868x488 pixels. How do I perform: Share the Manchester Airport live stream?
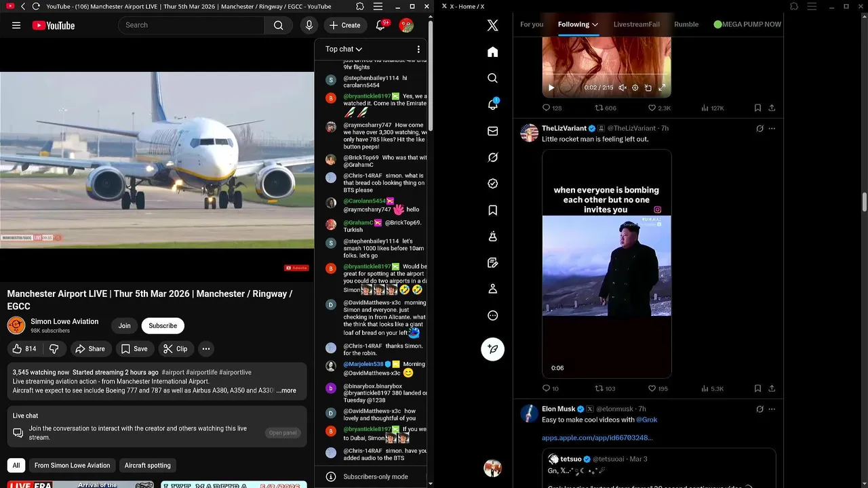(x=90, y=349)
